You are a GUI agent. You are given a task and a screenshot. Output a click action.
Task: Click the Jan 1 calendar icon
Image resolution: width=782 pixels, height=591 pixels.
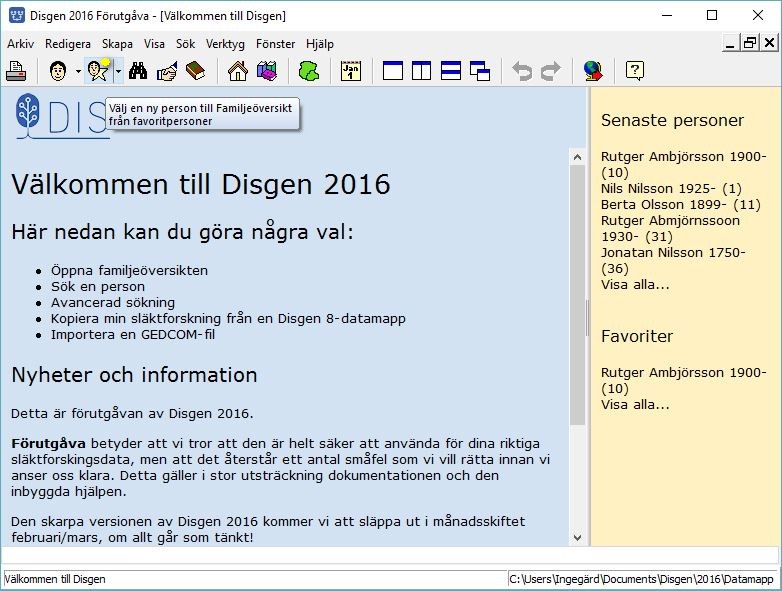(x=351, y=71)
